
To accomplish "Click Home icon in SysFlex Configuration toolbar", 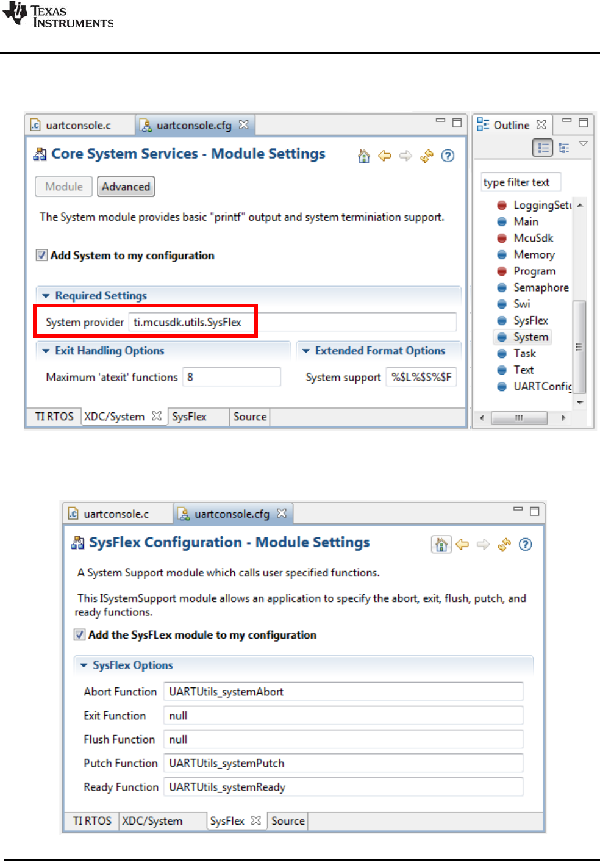I will tap(441, 545).
